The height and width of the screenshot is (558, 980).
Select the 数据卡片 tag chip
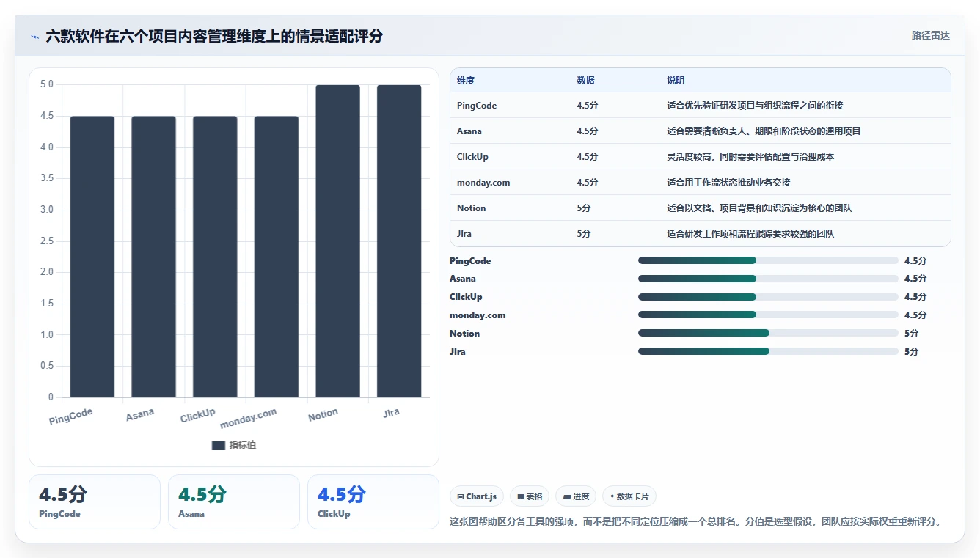tap(629, 496)
